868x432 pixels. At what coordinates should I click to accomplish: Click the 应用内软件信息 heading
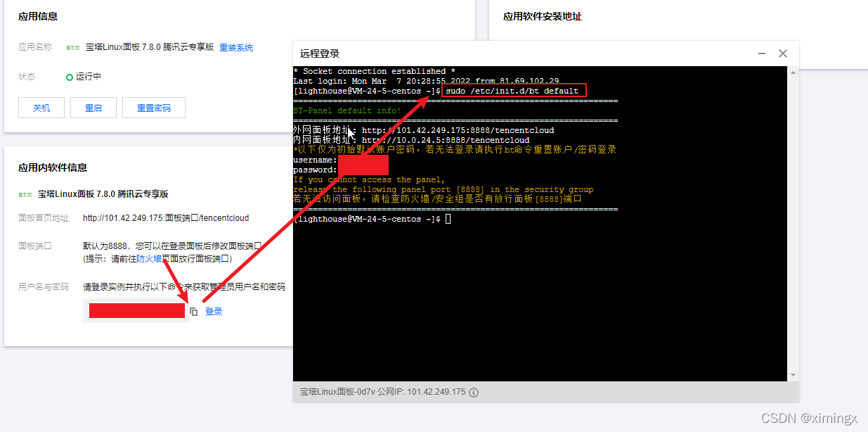pos(53,167)
